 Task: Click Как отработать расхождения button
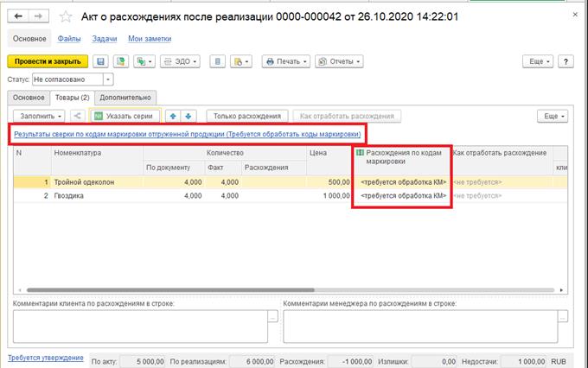click(x=347, y=116)
